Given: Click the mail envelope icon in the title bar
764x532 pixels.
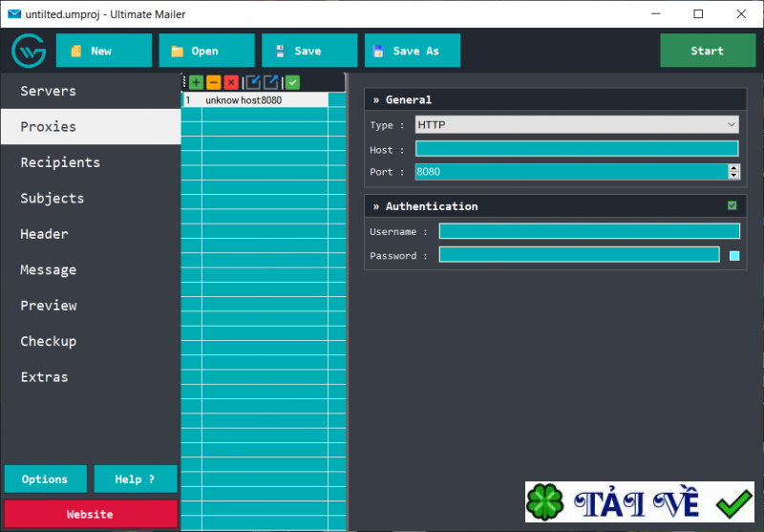Looking at the screenshot, I should click(14, 13).
